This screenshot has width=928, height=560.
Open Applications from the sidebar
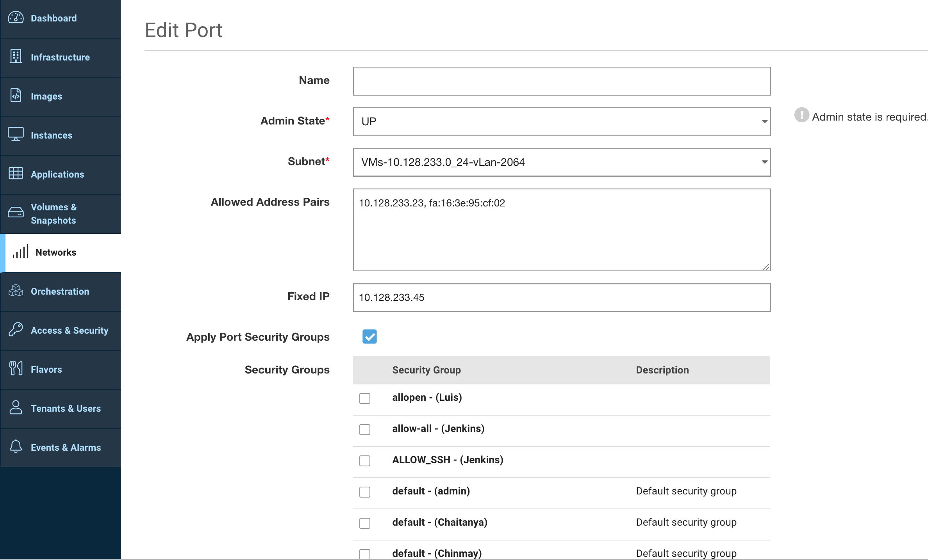point(61,174)
